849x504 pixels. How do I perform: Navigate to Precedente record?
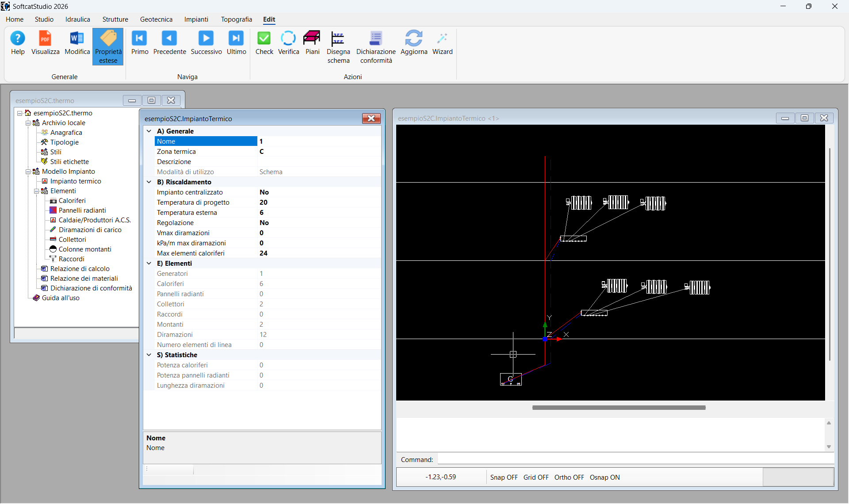[x=169, y=43]
